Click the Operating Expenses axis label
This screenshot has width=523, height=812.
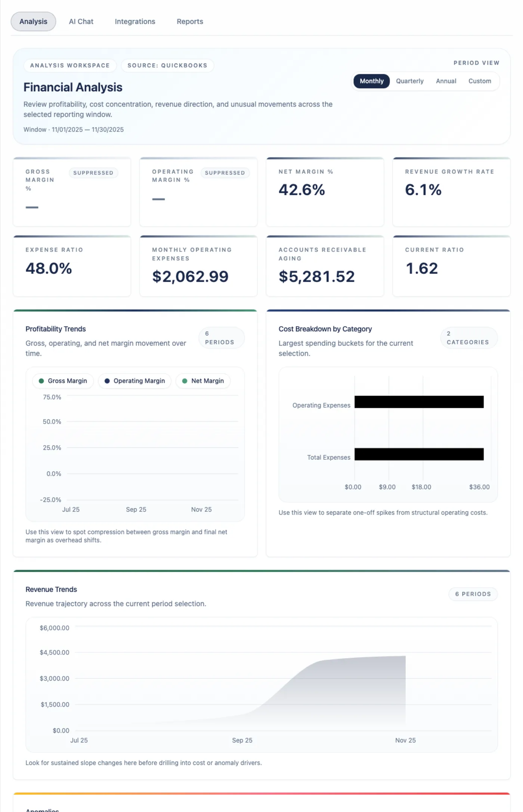click(x=321, y=405)
